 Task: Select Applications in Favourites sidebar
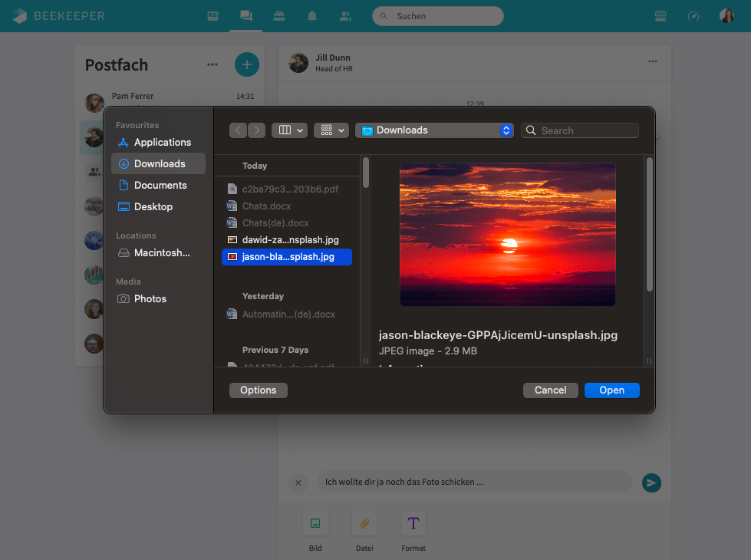point(159,142)
